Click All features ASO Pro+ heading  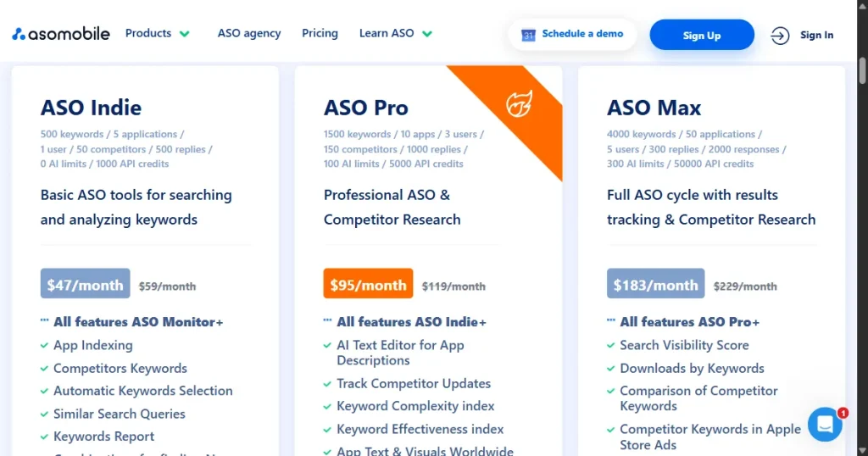click(689, 322)
